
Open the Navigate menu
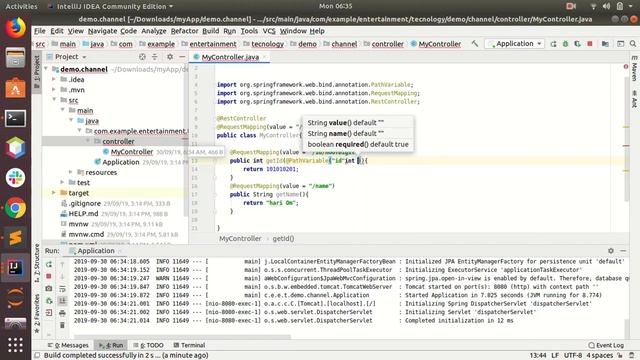click(102, 31)
